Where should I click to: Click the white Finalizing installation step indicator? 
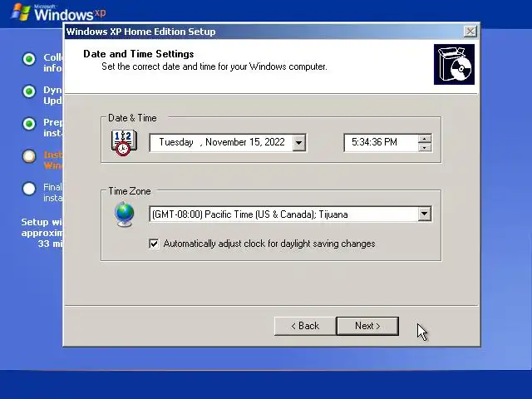29,189
